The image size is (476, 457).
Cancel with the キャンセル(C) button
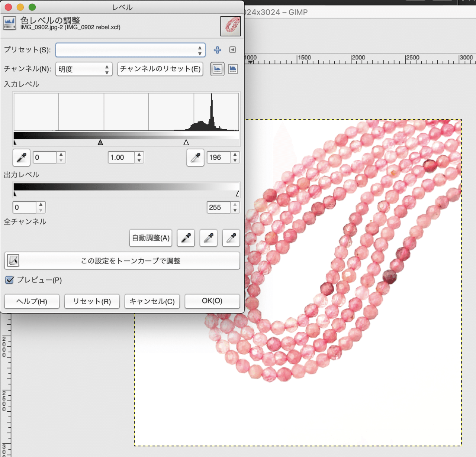tap(152, 301)
